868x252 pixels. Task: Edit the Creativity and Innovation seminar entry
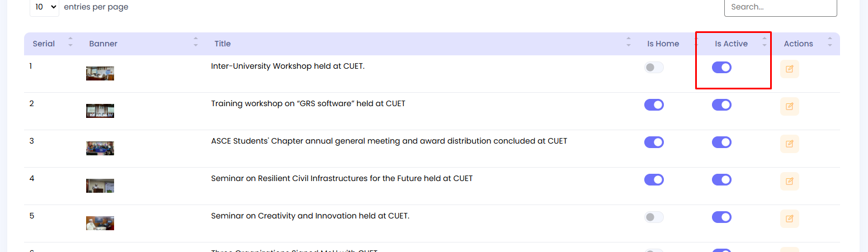[789, 218]
